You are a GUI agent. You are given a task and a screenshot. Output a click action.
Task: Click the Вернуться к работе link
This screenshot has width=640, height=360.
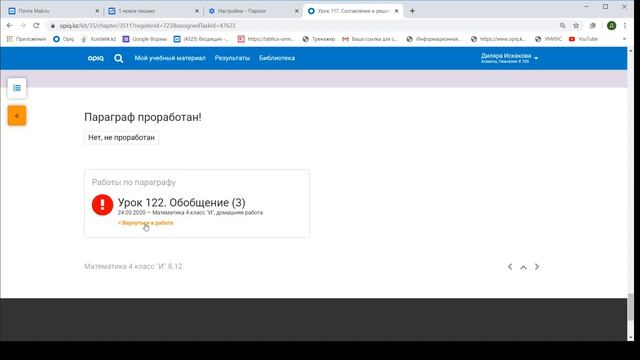[146, 223]
